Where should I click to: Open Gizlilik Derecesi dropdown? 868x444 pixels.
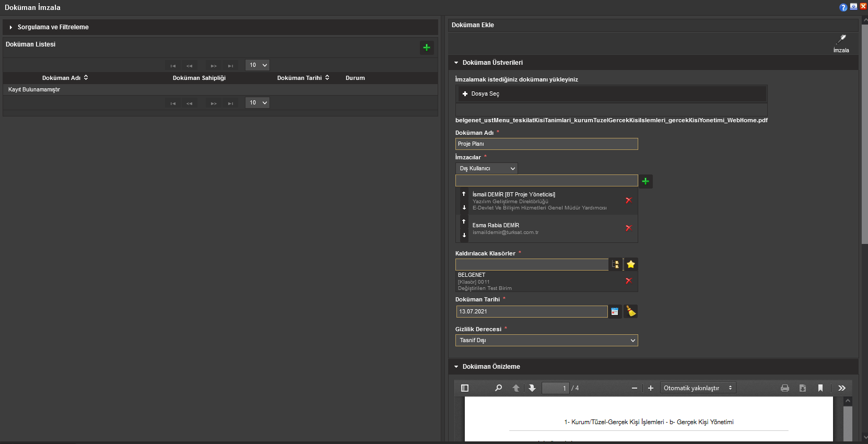pos(546,341)
